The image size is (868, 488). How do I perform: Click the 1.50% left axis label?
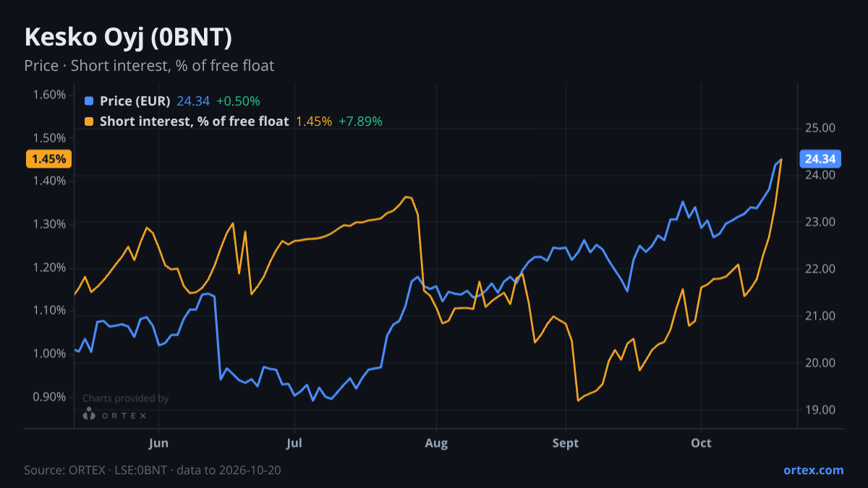click(x=49, y=138)
